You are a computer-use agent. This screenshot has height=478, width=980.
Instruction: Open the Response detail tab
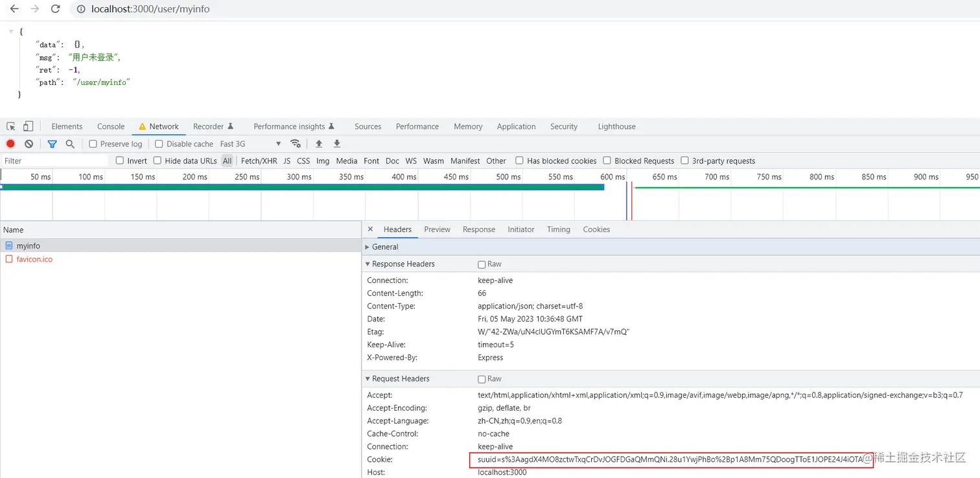[x=479, y=229]
